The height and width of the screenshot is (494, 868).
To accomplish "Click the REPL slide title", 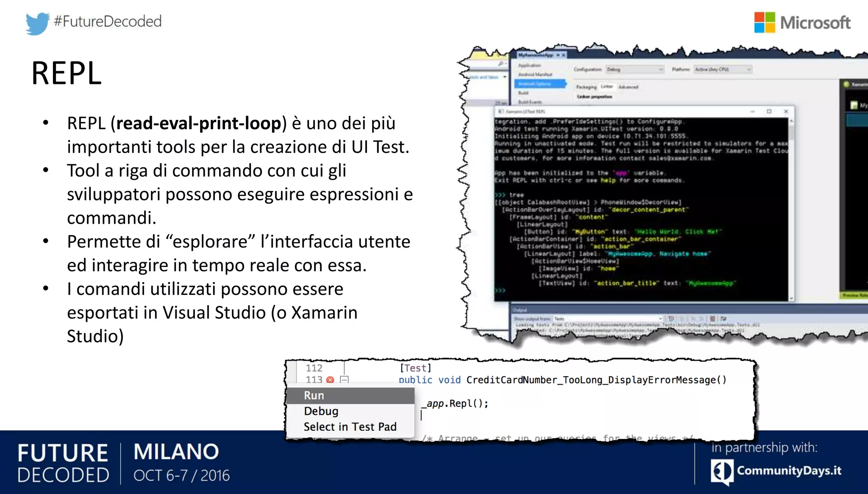I will click(x=67, y=73).
